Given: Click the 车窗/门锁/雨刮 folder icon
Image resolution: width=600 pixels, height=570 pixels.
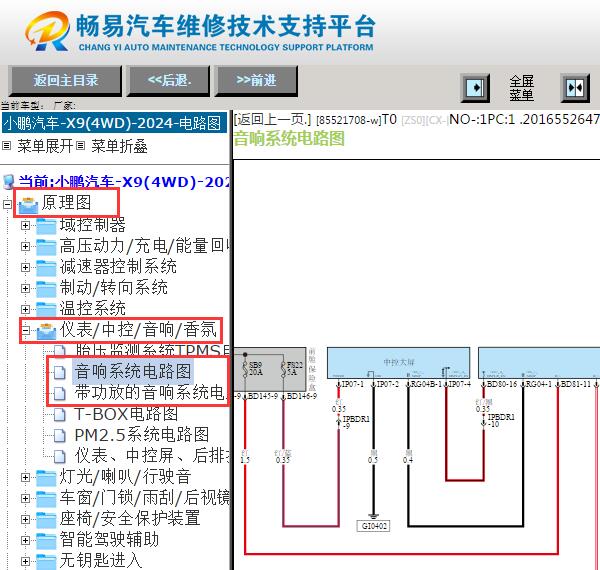Looking at the screenshot, I should click(x=46, y=499).
